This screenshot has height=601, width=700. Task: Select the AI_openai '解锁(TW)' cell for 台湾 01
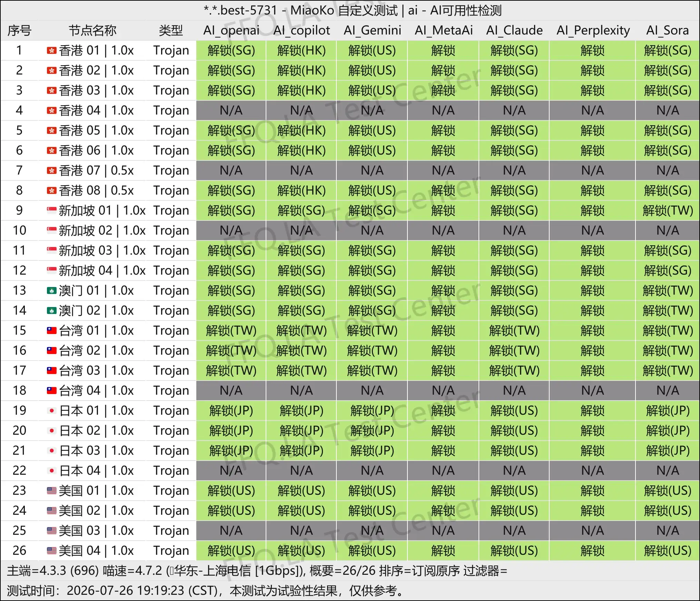pyautogui.click(x=231, y=331)
